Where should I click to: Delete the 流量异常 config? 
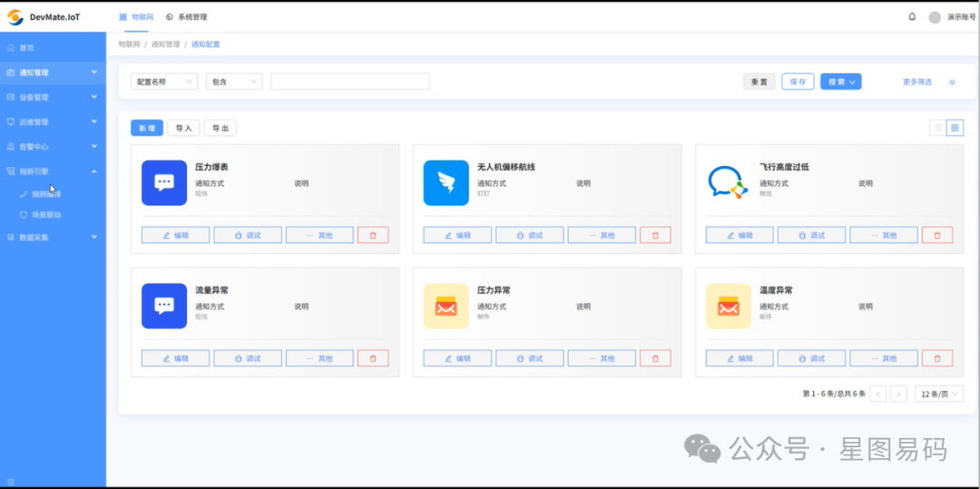coord(373,358)
